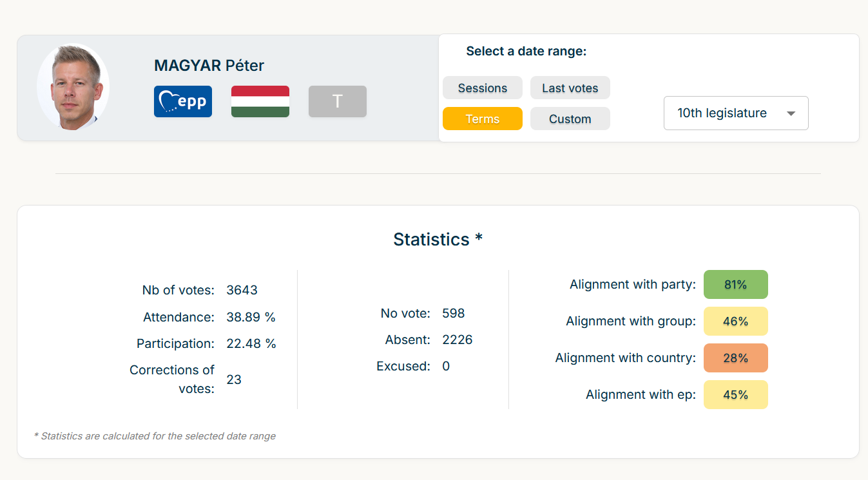Open Péter Magyar's profile photo
The image size is (868, 480).
(73, 87)
